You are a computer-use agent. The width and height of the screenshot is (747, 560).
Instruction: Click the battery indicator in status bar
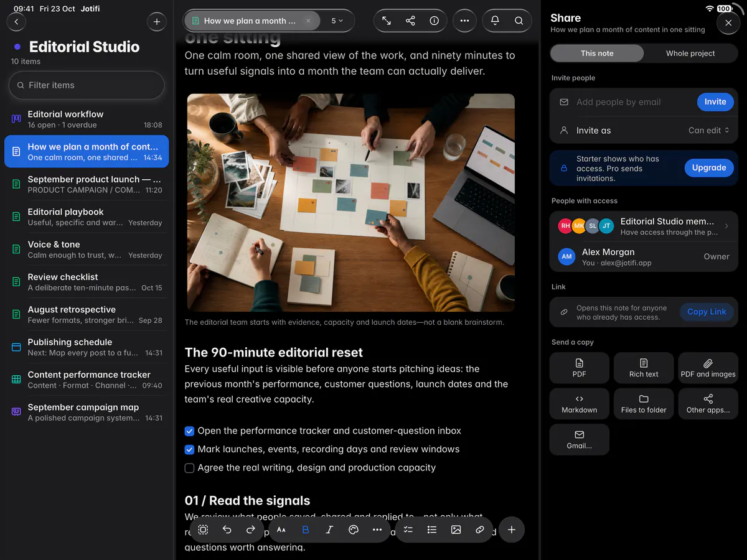pos(725,9)
